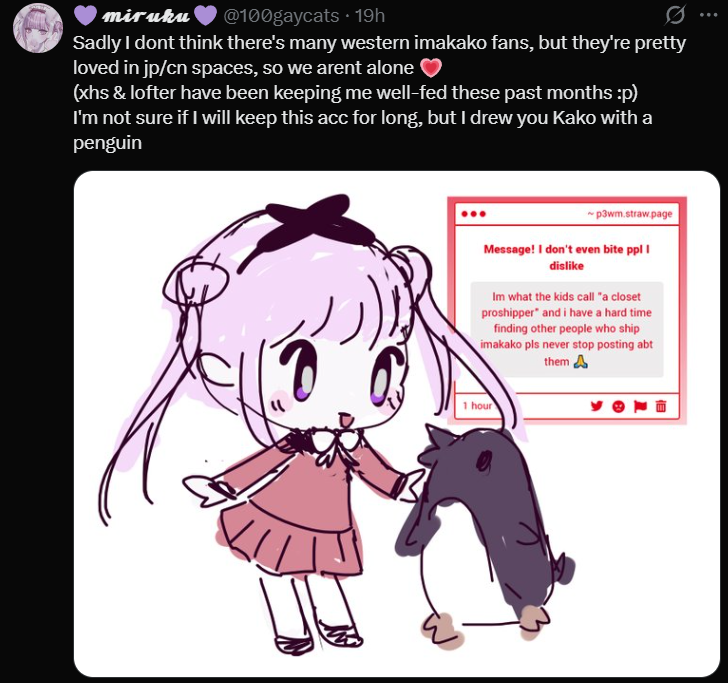The image size is (728, 683).
Task: Click the sad face react icon
Action: click(618, 406)
